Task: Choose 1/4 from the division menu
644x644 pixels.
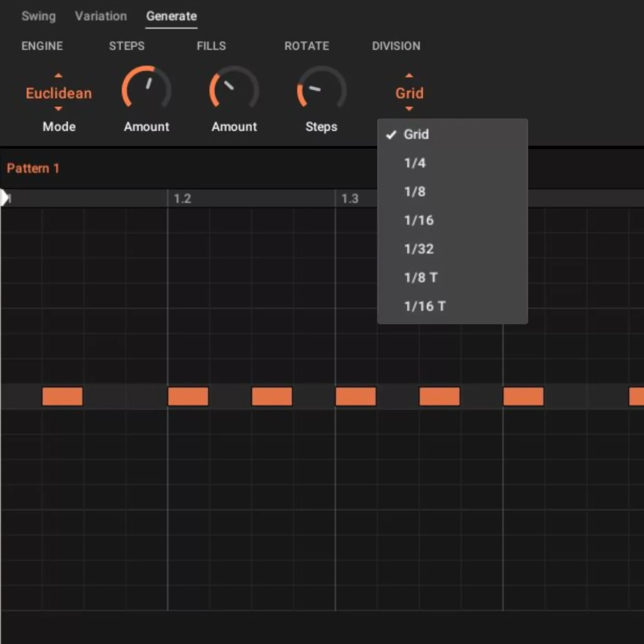Action: pos(453,163)
